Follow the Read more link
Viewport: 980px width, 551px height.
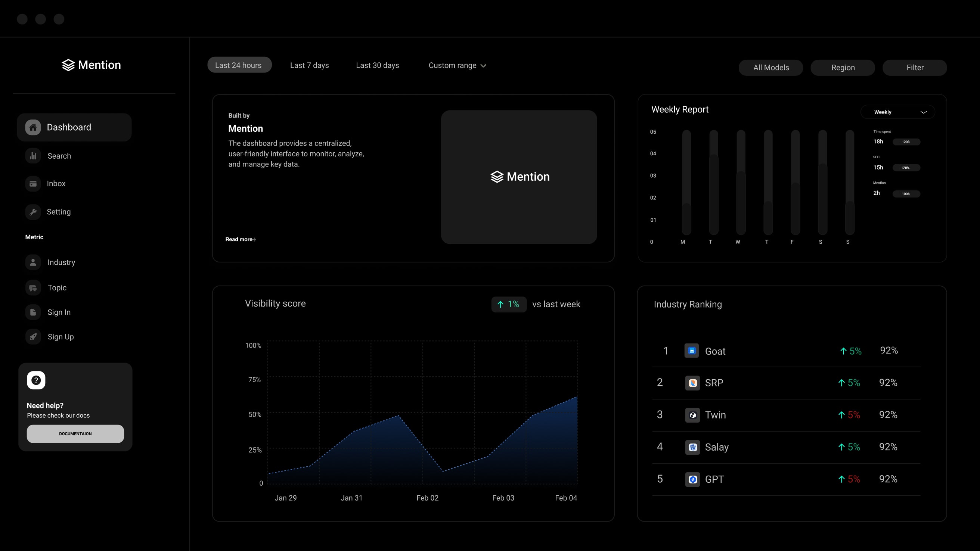pyautogui.click(x=241, y=239)
